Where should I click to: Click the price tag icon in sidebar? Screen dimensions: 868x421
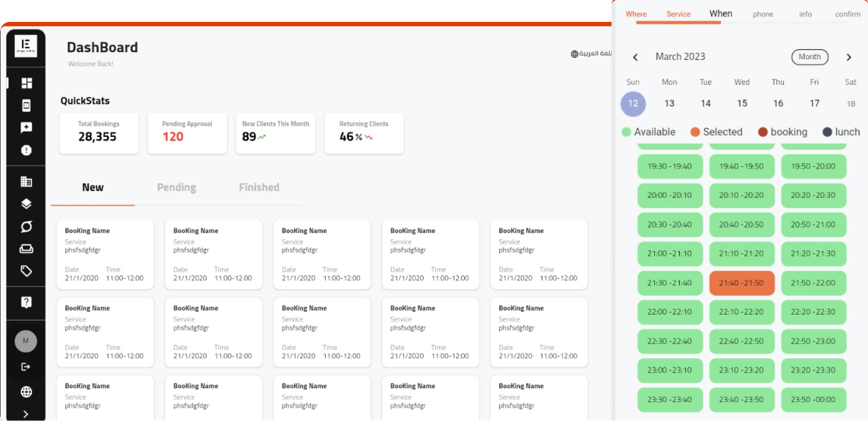tap(26, 271)
